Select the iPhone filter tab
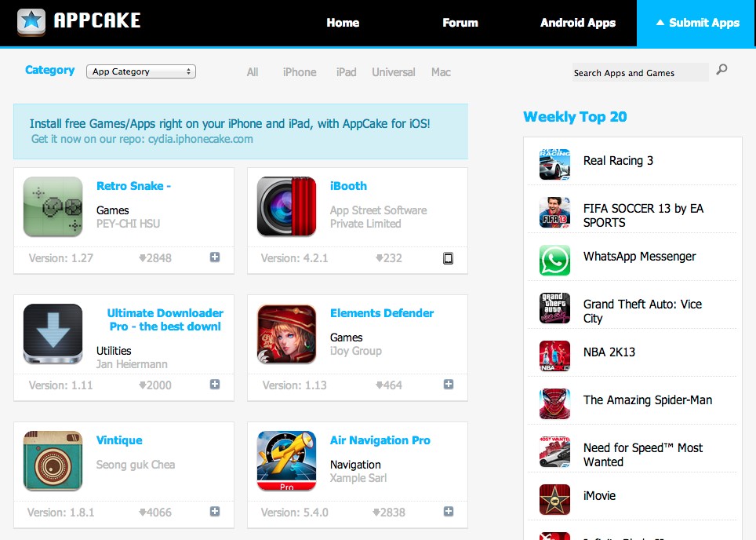 (x=300, y=72)
